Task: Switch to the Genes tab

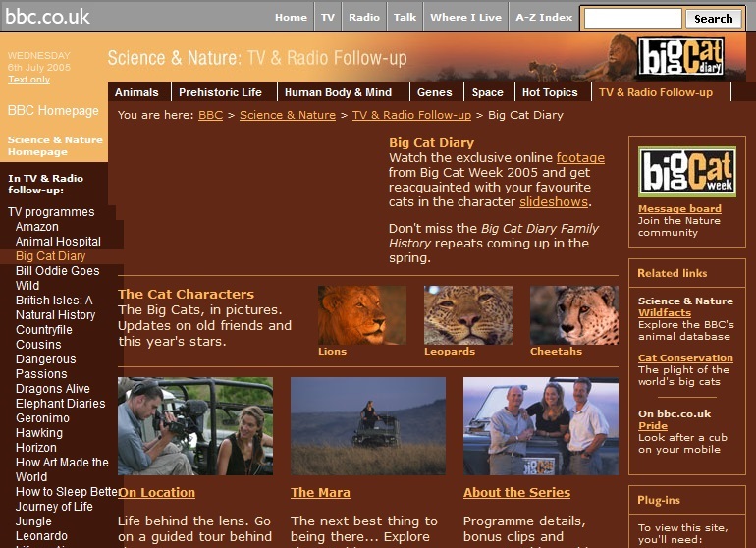Action: click(x=434, y=92)
